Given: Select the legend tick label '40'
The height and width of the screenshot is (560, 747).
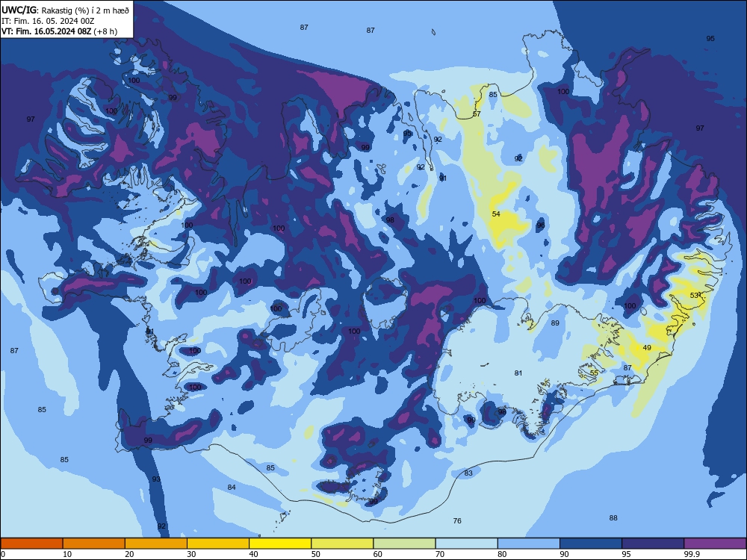Looking at the screenshot, I should point(253,554).
